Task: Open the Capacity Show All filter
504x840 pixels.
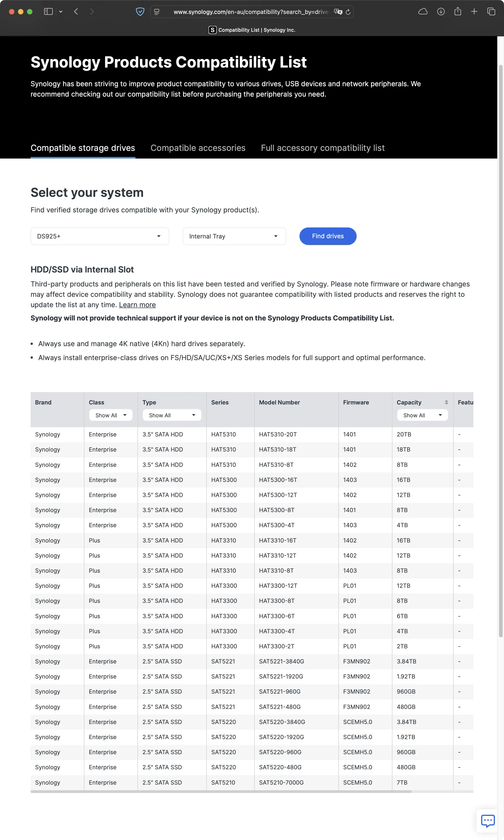Action: (423, 415)
